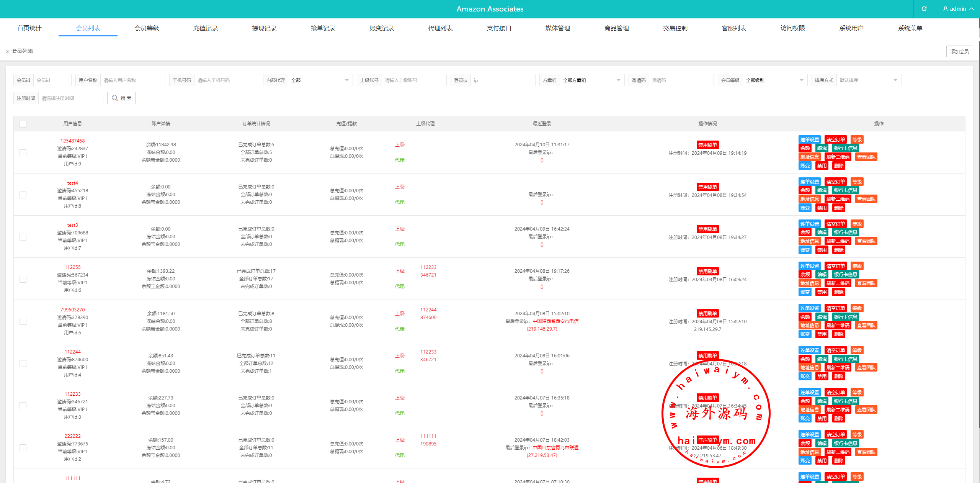Click 查看团队 for user 799503270
Screen dimensions: 980x483
(x=866, y=326)
